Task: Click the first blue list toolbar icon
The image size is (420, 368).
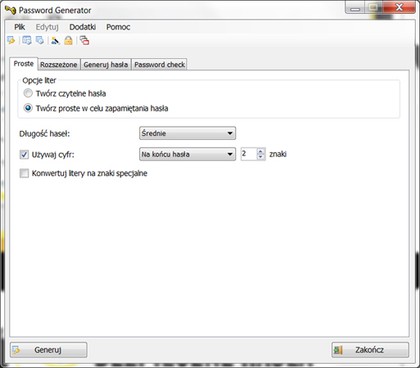Action: pos(27,40)
